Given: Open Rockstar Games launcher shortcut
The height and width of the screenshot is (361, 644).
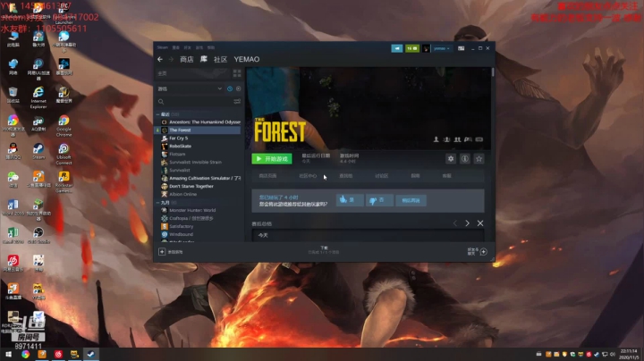Looking at the screenshot, I should pos(64,181).
